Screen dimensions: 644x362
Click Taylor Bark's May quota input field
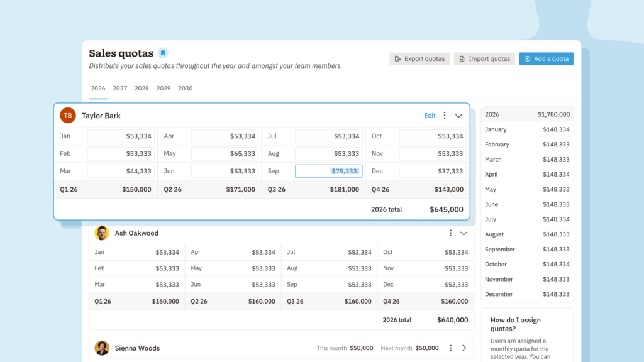225,153
